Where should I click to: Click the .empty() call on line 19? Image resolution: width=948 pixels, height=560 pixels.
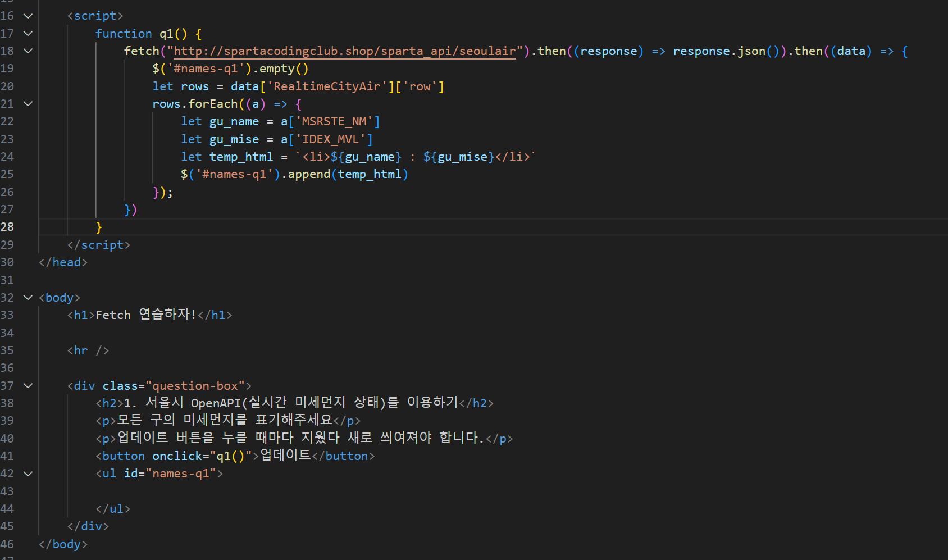tap(281, 69)
